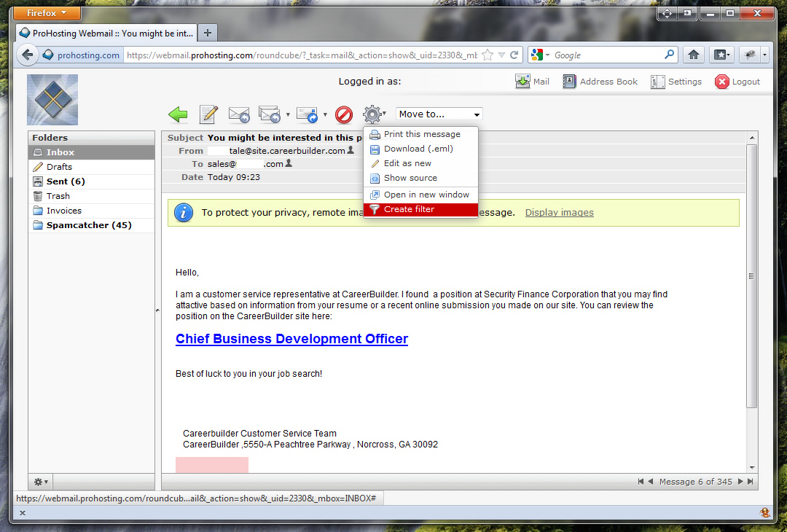Open webmail Settings
The width and height of the screenshot is (787, 532).
[676, 82]
